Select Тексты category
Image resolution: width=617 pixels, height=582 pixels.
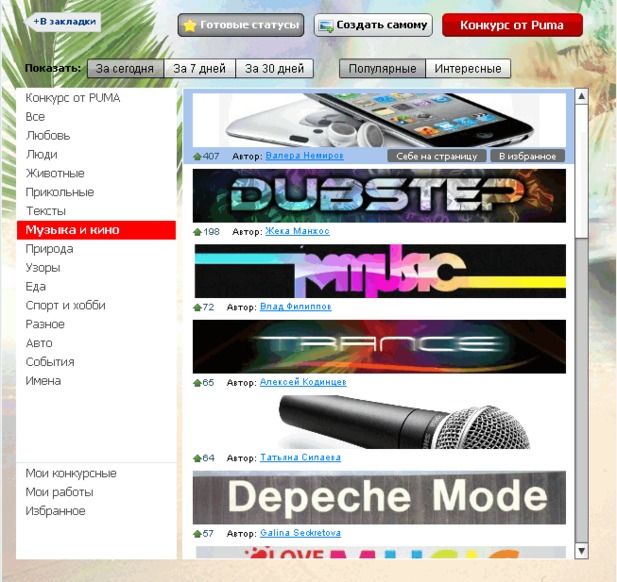click(x=96, y=211)
